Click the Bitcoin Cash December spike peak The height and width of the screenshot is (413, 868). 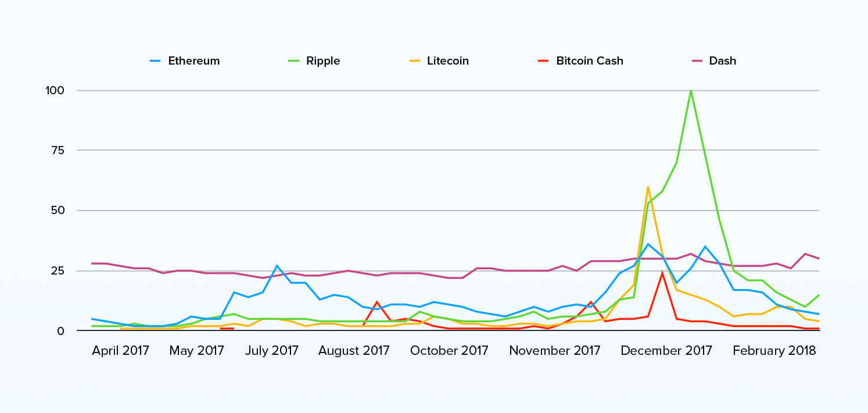(x=662, y=273)
